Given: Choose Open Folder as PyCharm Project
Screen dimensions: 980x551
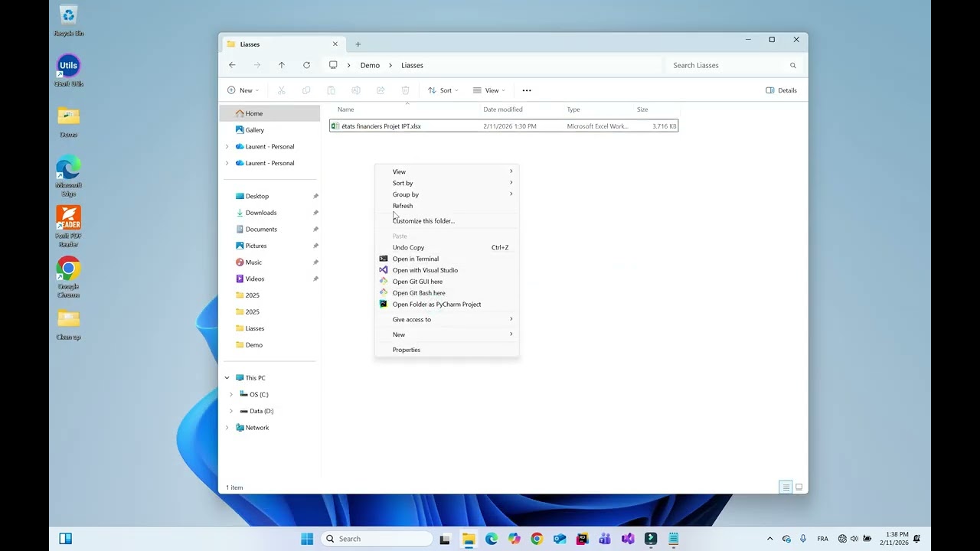Looking at the screenshot, I should [446, 305].
